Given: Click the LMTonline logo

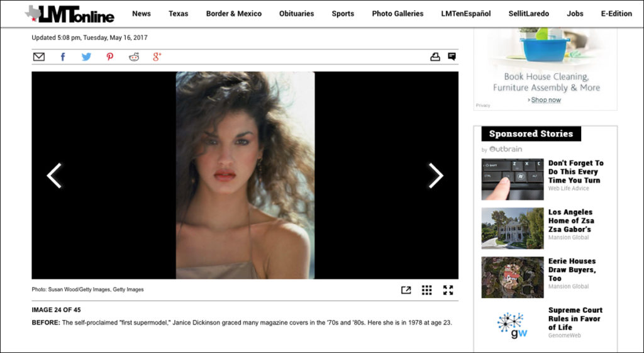Looking at the screenshot, I should (x=70, y=14).
